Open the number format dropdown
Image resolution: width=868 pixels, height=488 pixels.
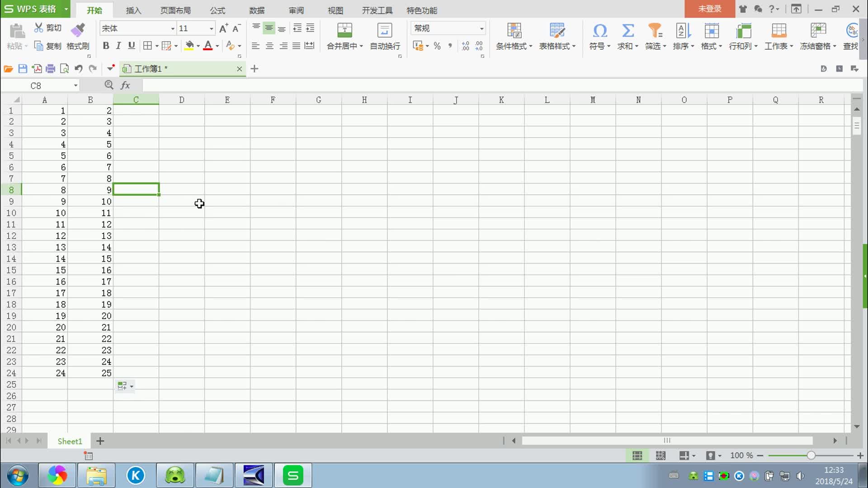click(481, 28)
